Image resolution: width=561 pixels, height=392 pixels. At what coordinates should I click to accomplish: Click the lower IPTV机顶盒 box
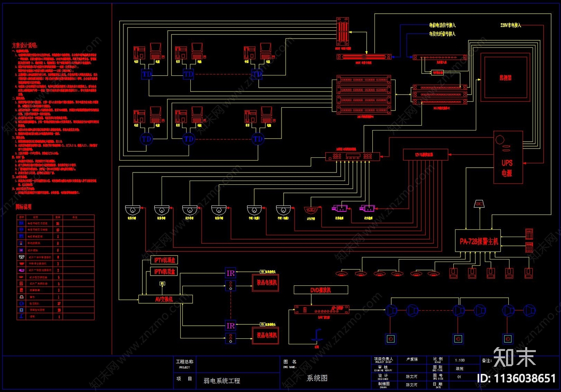point(164,271)
